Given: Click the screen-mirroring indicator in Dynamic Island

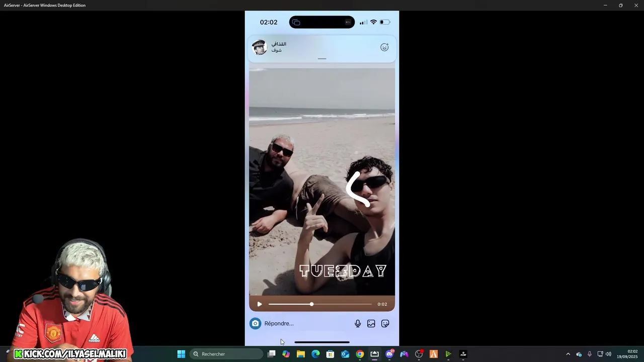Looking at the screenshot, I should click(x=296, y=22).
